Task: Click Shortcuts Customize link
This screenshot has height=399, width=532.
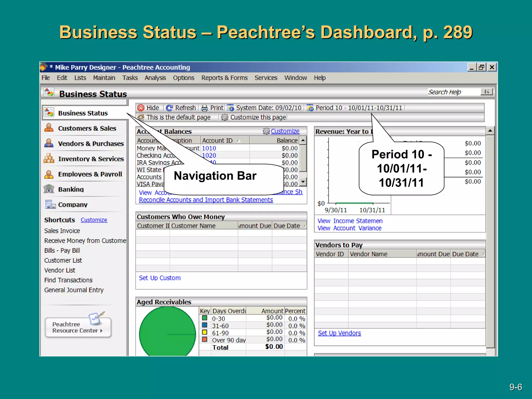Action: [94, 220]
